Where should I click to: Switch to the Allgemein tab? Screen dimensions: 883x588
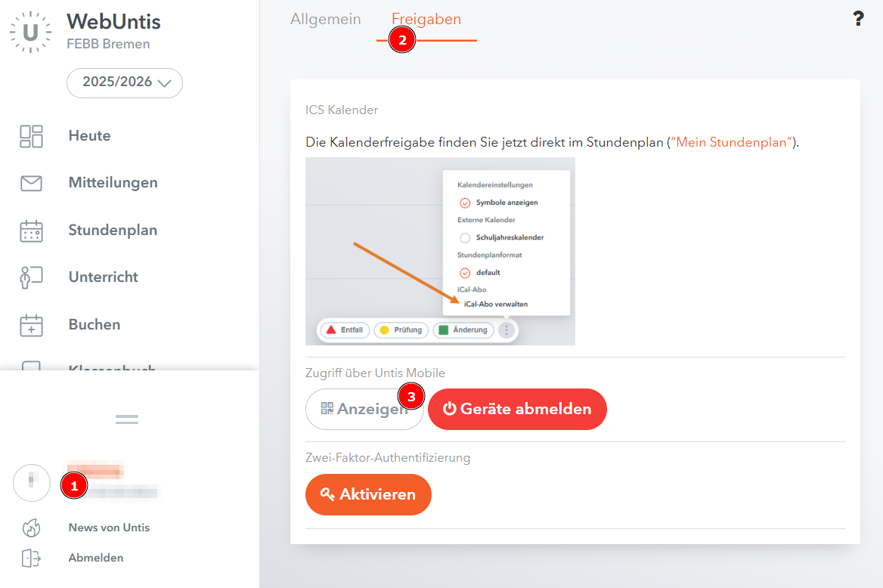(325, 20)
